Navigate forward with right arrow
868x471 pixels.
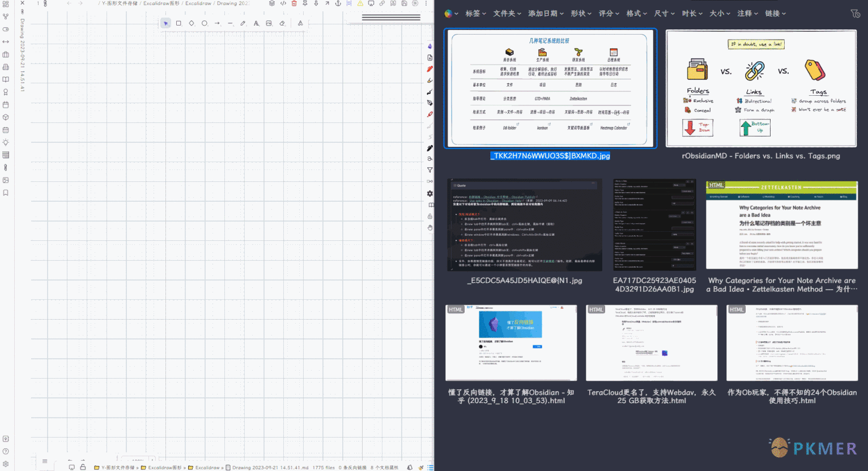click(x=80, y=3)
